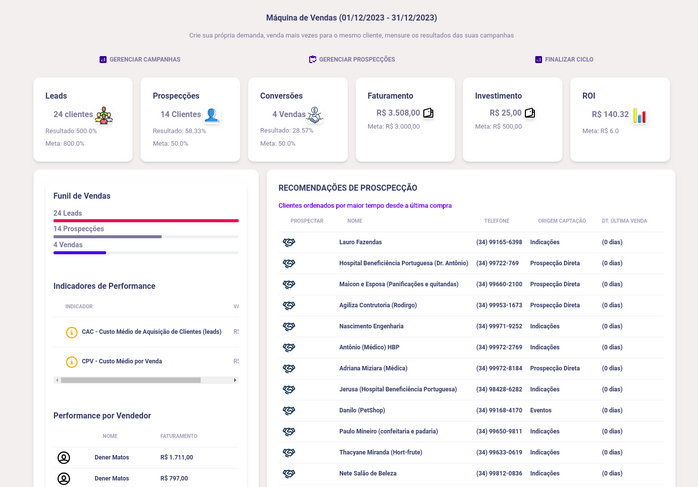Viewport: 698px width, 487px height.
Task: Click the 14 Prospecções funnel bar
Action: [107, 236]
